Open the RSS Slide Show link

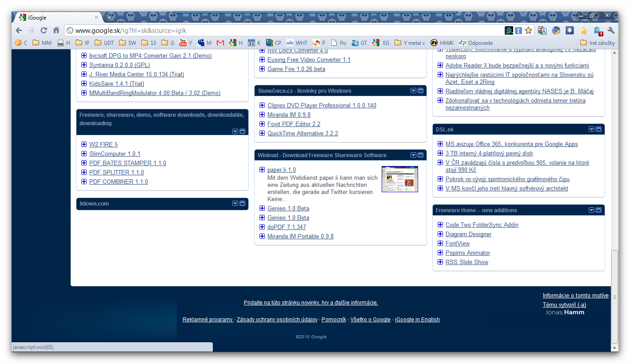pyautogui.click(x=467, y=262)
